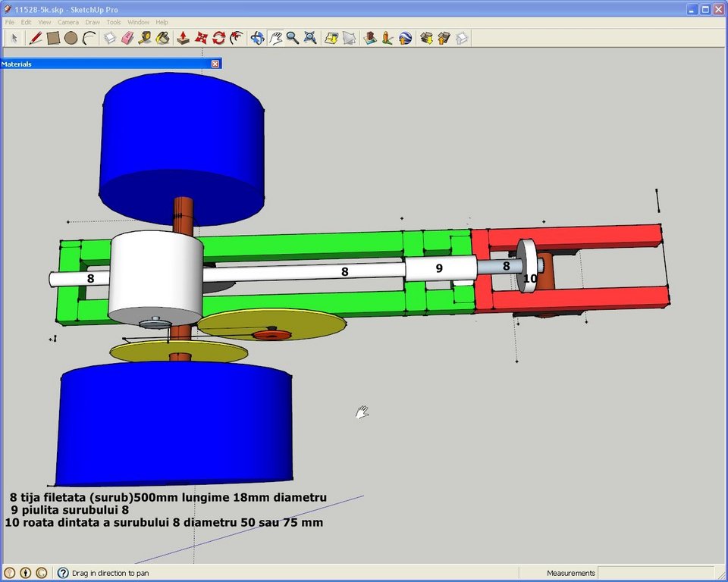
Task: Pick the Circle drawing tool
Action: click(x=71, y=38)
